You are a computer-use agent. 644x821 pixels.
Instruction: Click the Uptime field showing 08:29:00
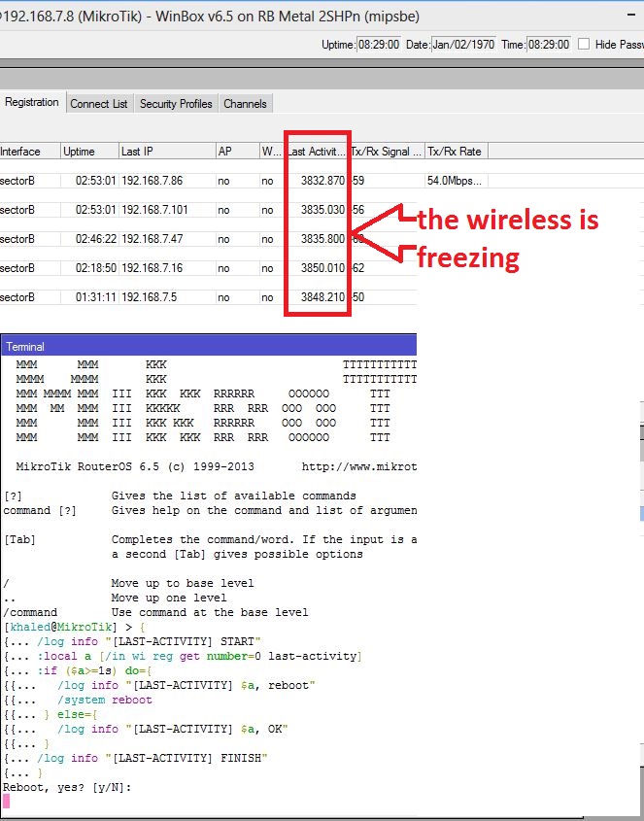point(379,45)
